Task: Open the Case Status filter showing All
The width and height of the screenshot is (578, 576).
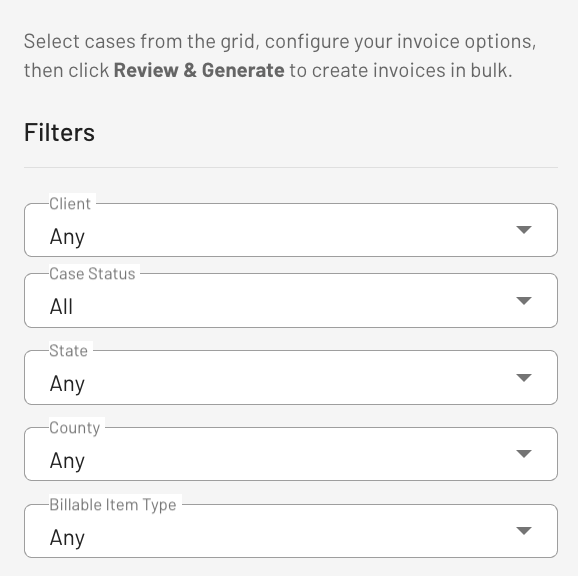Action: click(290, 300)
